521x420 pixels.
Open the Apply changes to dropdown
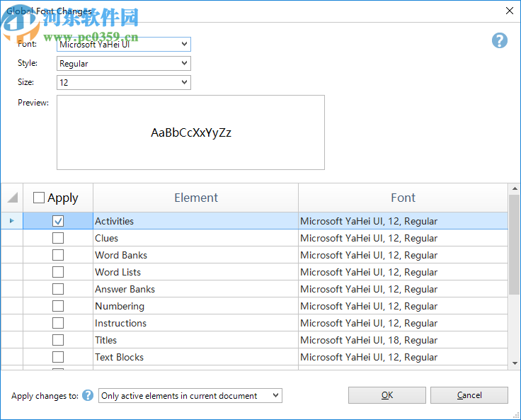(190, 396)
